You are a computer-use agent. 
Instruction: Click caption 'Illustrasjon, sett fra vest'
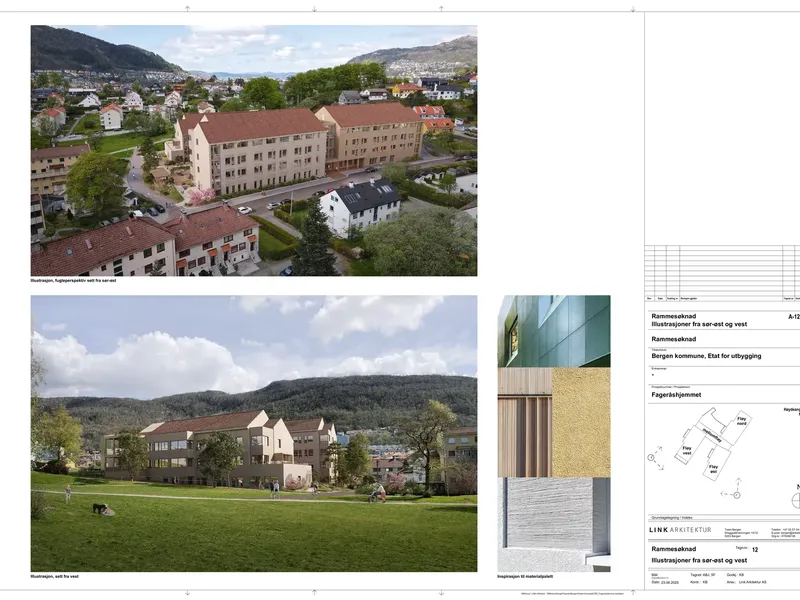55,577
